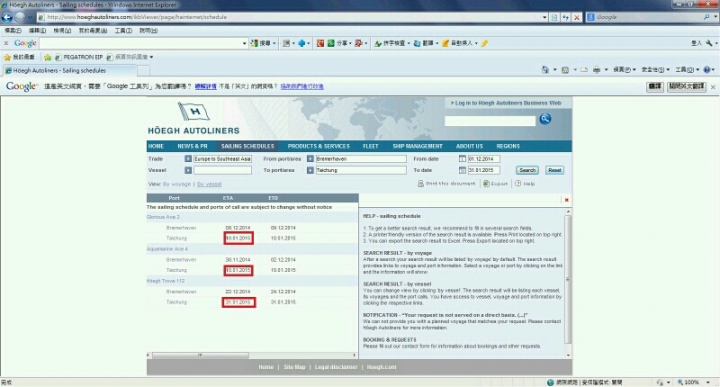This screenshot has width=720, height=387.
Task: Open the Aquamarine Ace 4 voyage link
Action: point(167,249)
